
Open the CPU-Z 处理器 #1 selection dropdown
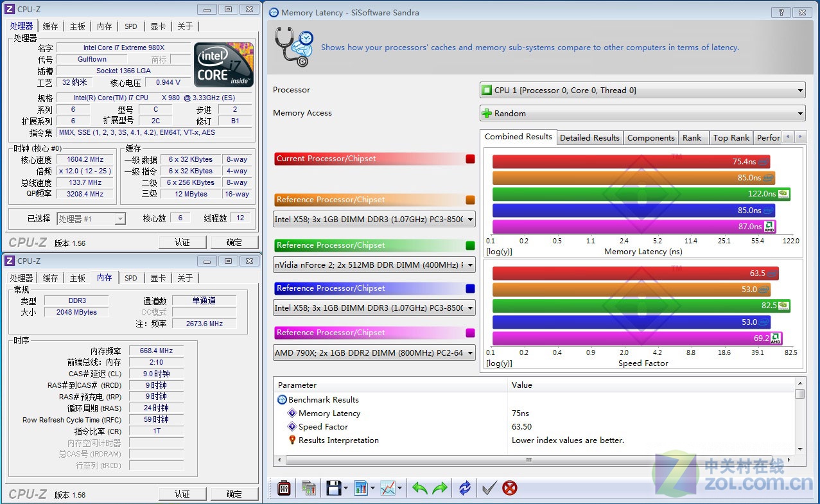click(91, 219)
